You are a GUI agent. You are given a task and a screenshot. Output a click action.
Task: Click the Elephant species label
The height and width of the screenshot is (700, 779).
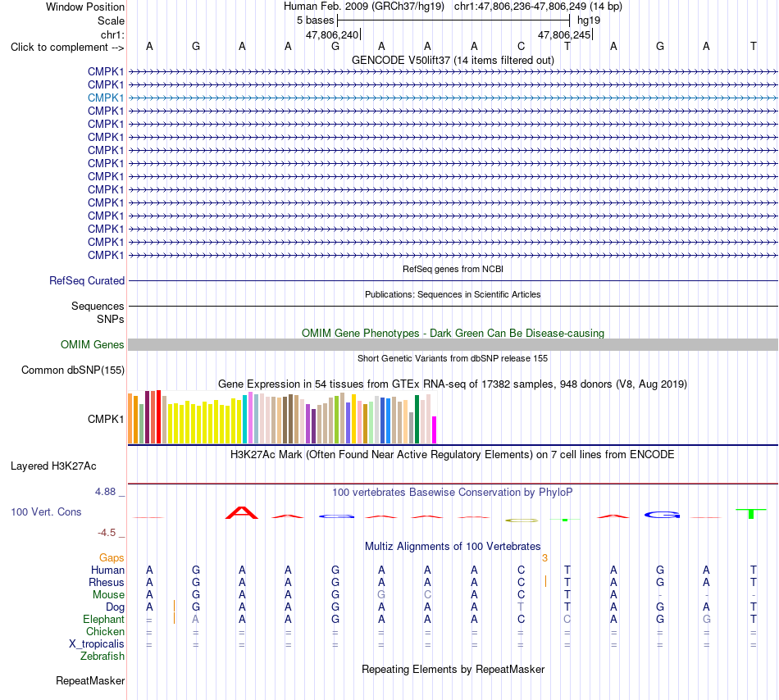(x=103, y=619)
